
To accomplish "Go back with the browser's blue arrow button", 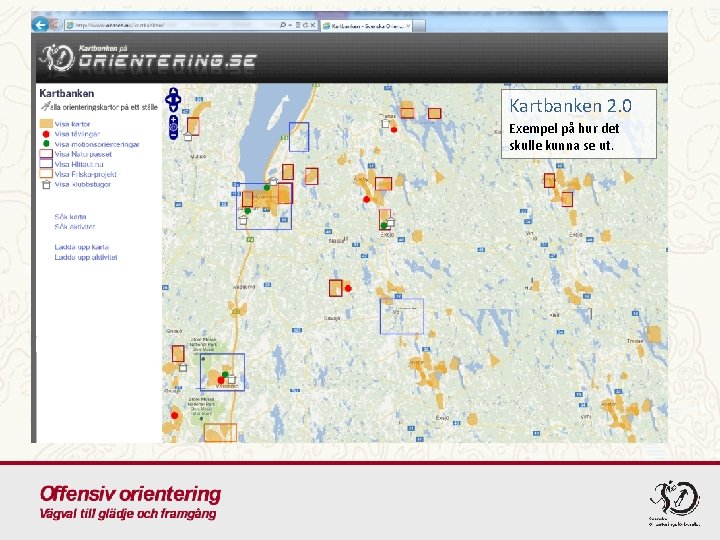I will [x=40, y=24].
